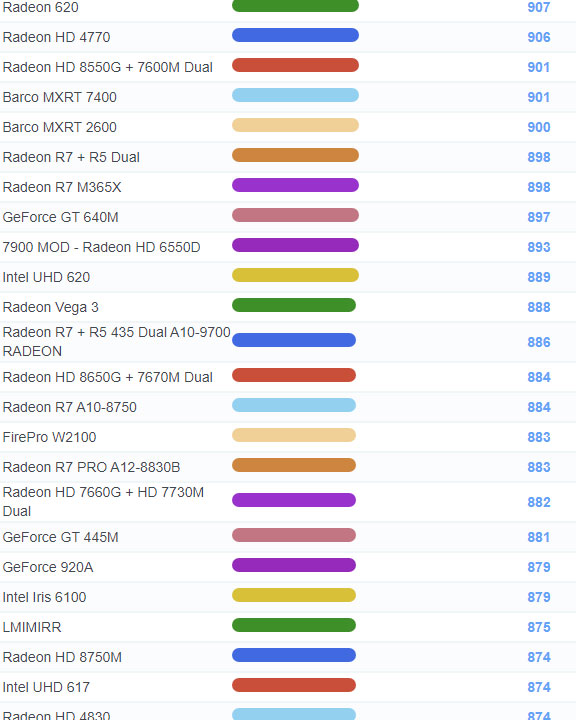Viewport: 576px width, 720px height.
Task: Click score 893 for Radeon HD 6550D
Action: pos(539,247)
